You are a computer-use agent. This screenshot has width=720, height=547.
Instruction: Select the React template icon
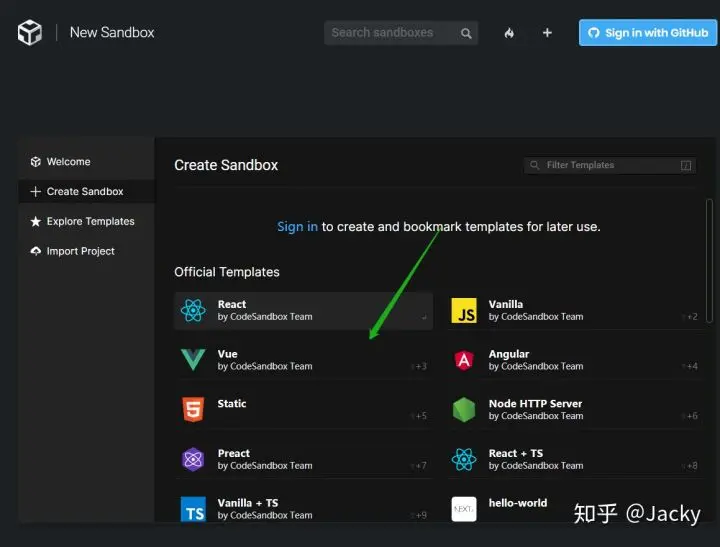(193, 310)
